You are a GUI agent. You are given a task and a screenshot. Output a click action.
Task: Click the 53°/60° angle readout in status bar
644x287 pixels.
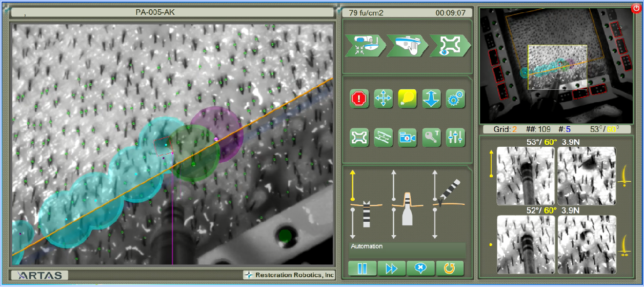click(604, 129)
